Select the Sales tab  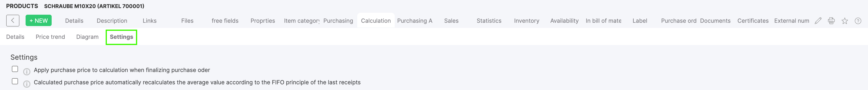451,21
